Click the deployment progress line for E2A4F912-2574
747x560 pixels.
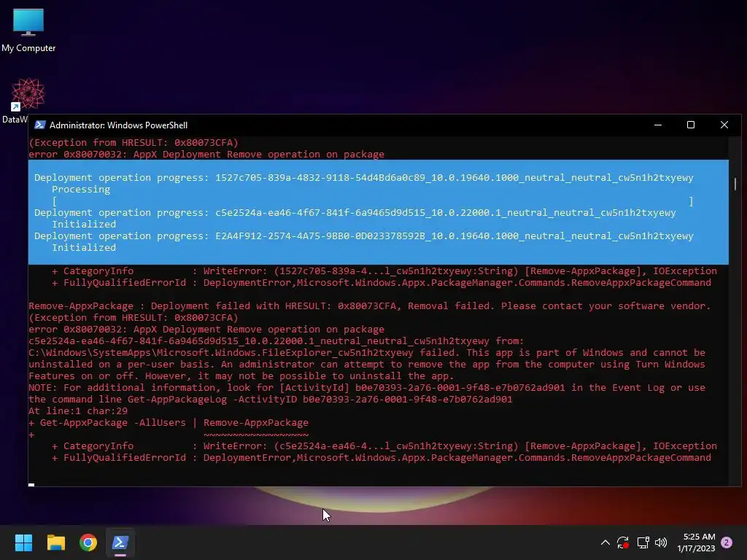(x=363, y=236)
